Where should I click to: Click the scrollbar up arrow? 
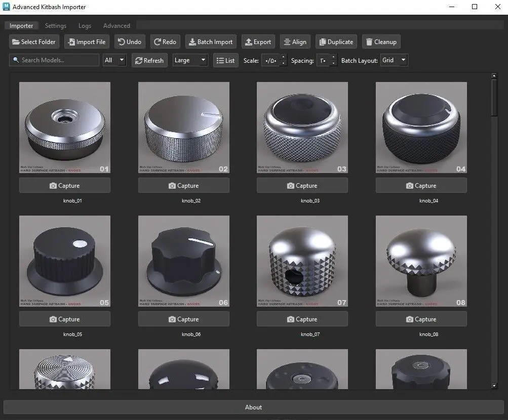coord(494,76)
